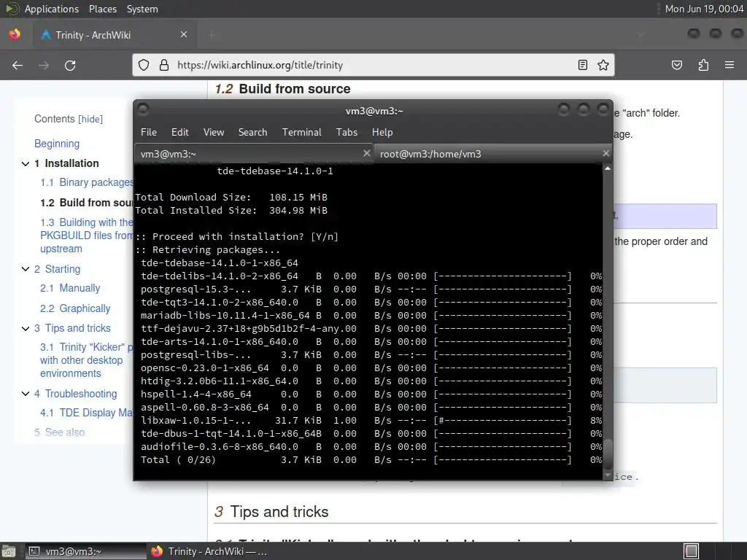Open the list all tabs chevron

(x=641, y=34)
